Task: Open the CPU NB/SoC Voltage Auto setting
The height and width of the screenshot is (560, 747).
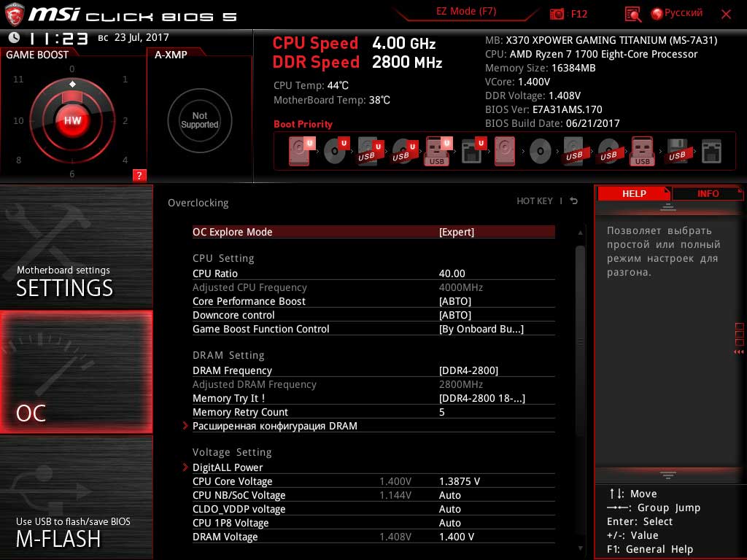Action: coord(373,495)
